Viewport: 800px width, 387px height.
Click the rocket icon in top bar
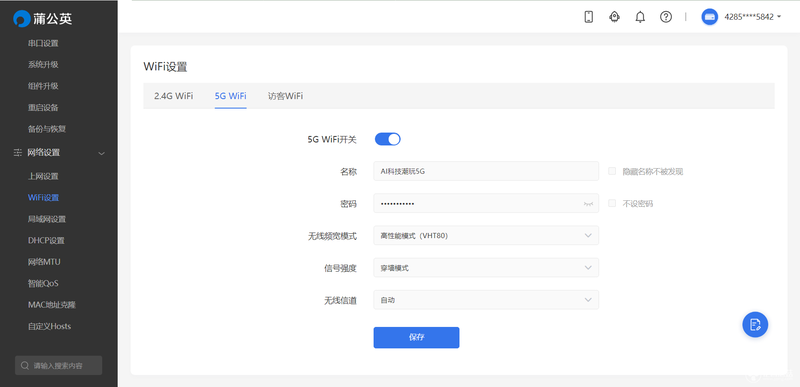tap(614, 17)
